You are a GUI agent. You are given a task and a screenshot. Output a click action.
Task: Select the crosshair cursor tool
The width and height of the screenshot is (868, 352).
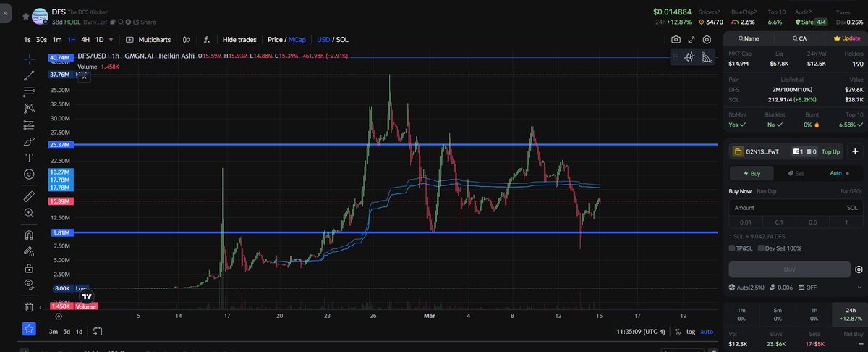(x=29, y=58)
